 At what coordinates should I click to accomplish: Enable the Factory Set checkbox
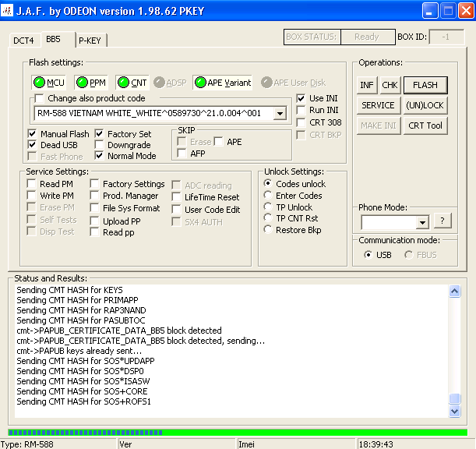(x=100, y=134)
